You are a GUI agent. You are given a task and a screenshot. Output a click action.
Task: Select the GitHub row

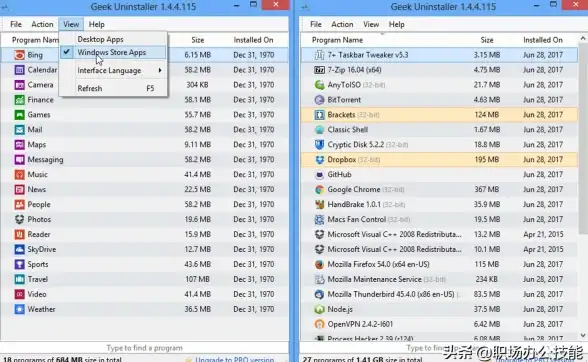pos(439,175)
